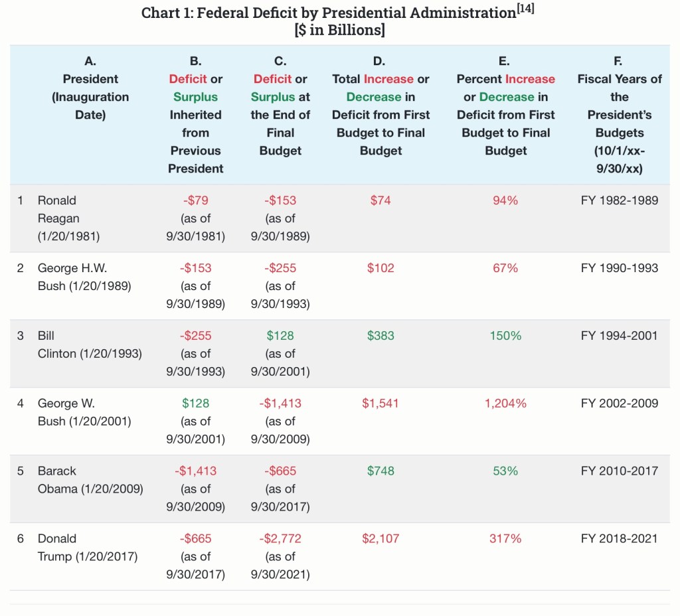Click the 94% percent increase value
The image size is (680, 616).
pyautogui.click(x=505, y=200)
